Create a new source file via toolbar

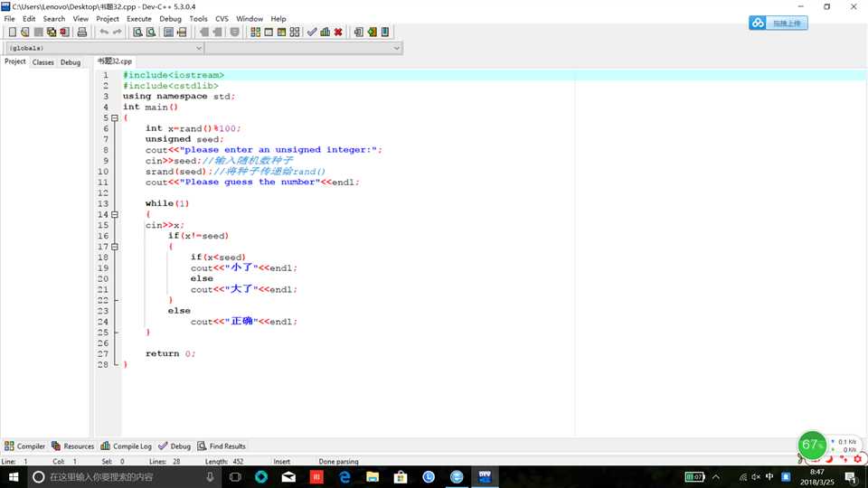click(12, 33)
